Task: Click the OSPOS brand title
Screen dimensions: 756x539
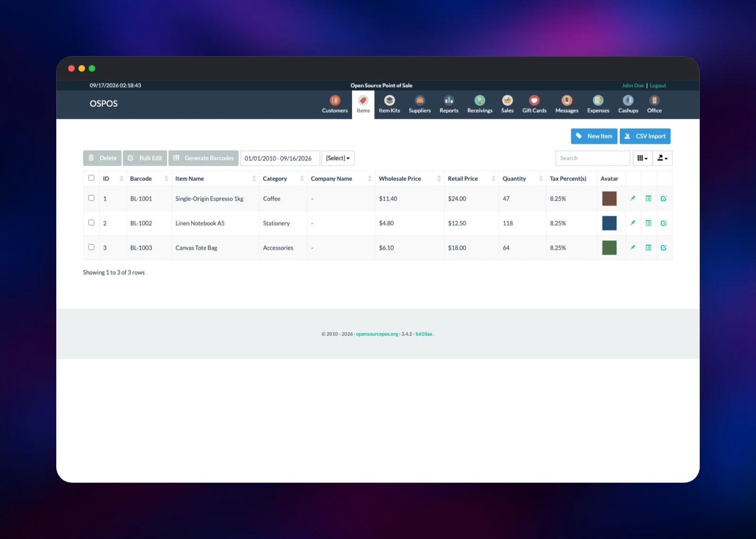Action: [103, 103]
